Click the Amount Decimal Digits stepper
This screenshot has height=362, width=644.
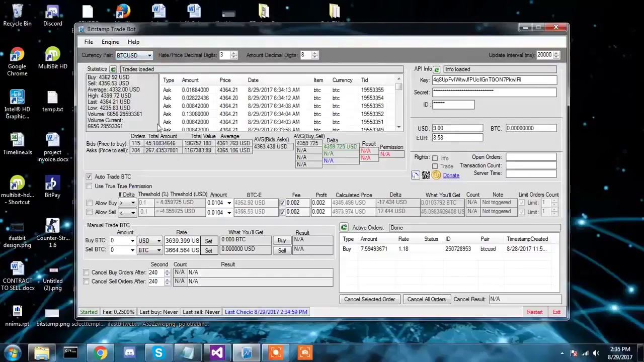[x=315, y=55]
